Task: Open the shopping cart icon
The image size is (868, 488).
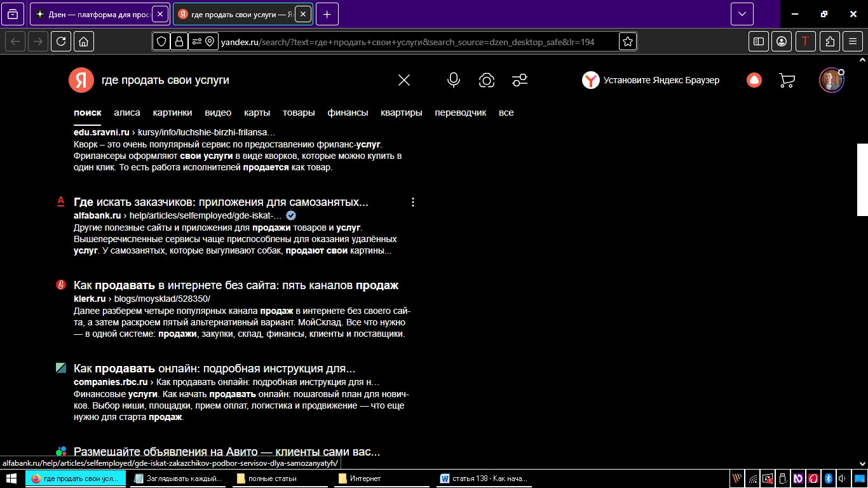Action: pos(787,80)
